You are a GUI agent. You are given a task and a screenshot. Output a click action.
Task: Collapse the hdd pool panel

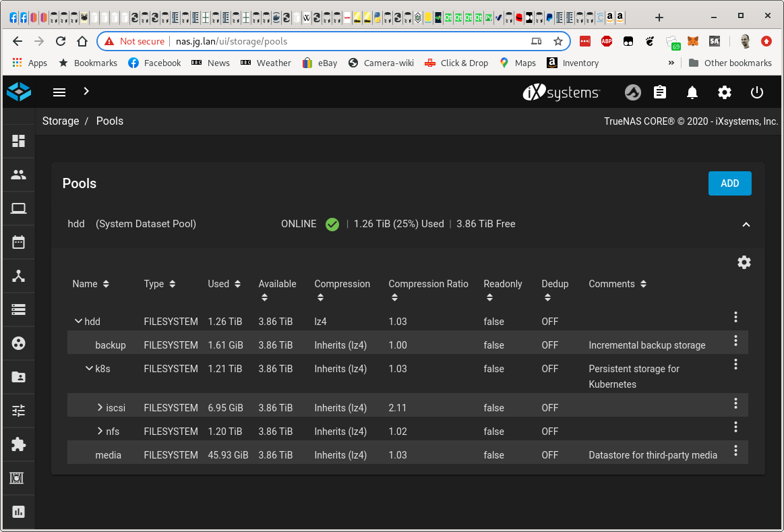point(746,225)
